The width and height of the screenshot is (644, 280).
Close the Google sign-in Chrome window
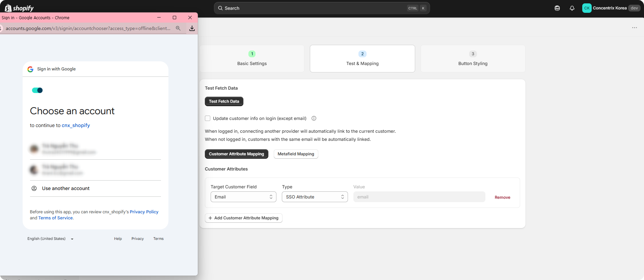point(190,18)
